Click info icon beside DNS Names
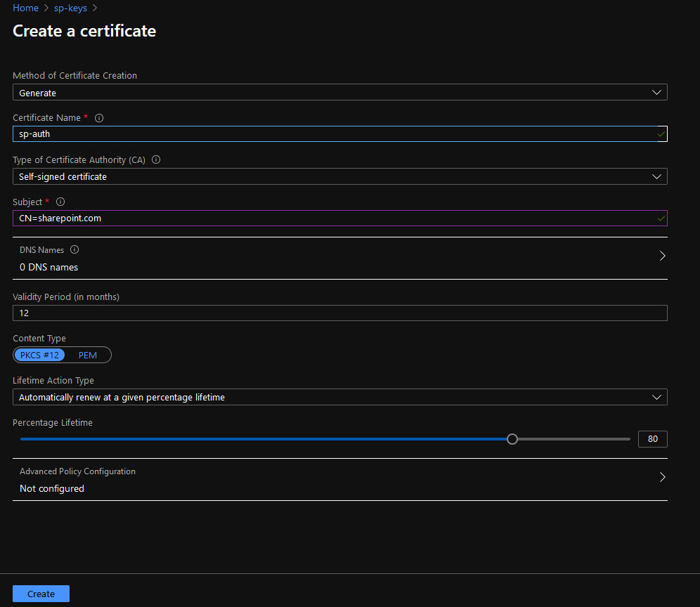Screen dimensions: 700x607 (74, 250)
